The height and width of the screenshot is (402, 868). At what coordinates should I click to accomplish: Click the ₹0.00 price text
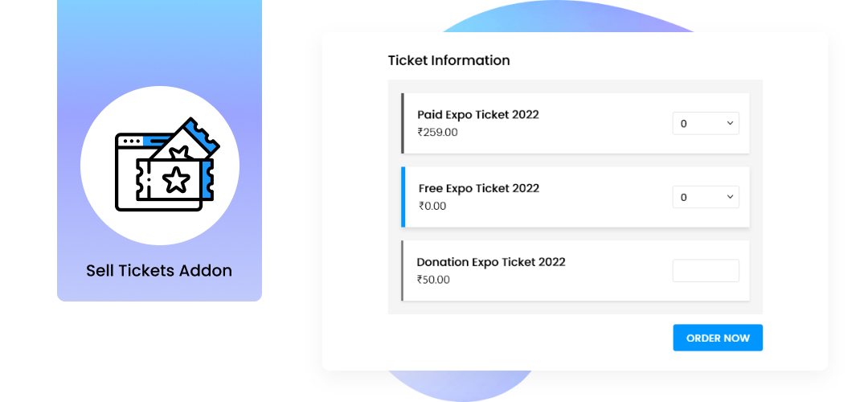point(432,206)
